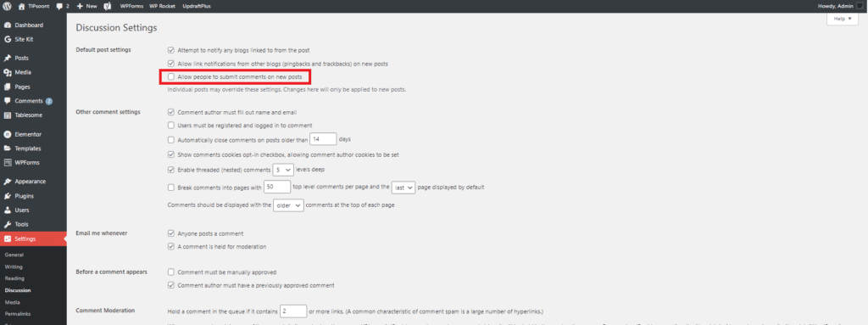The height and width of the screenshot is (325, 868).
Task: Click the Comments pending count badge
Action: pyautogui.click(x=48, y=102)
